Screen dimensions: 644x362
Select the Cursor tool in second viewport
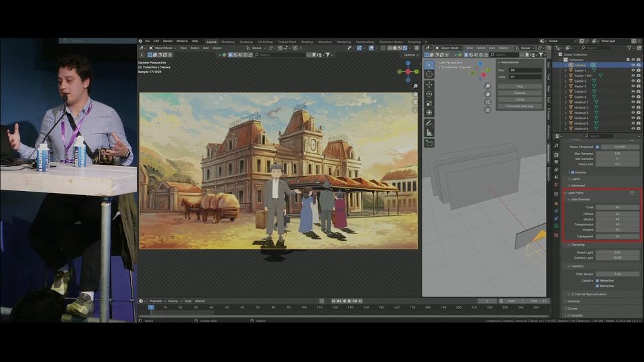tap(429, 74)
